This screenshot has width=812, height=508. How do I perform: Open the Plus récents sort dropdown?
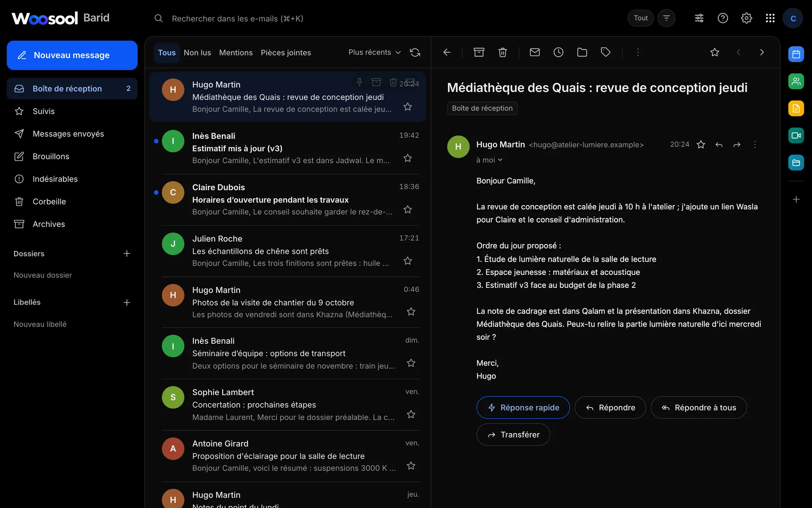pyautogui.click(x=374, y=52)
